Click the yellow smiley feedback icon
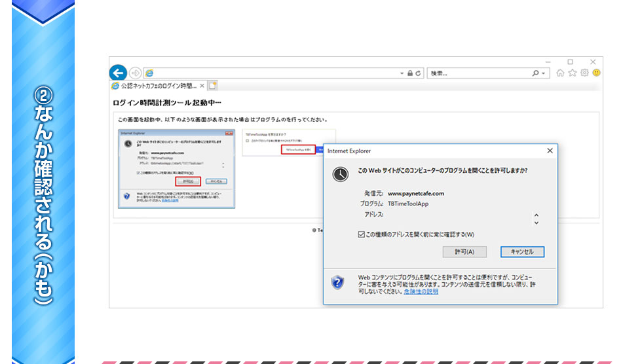Viewport: 642px width, 364px height. click(x=596, y=73)
